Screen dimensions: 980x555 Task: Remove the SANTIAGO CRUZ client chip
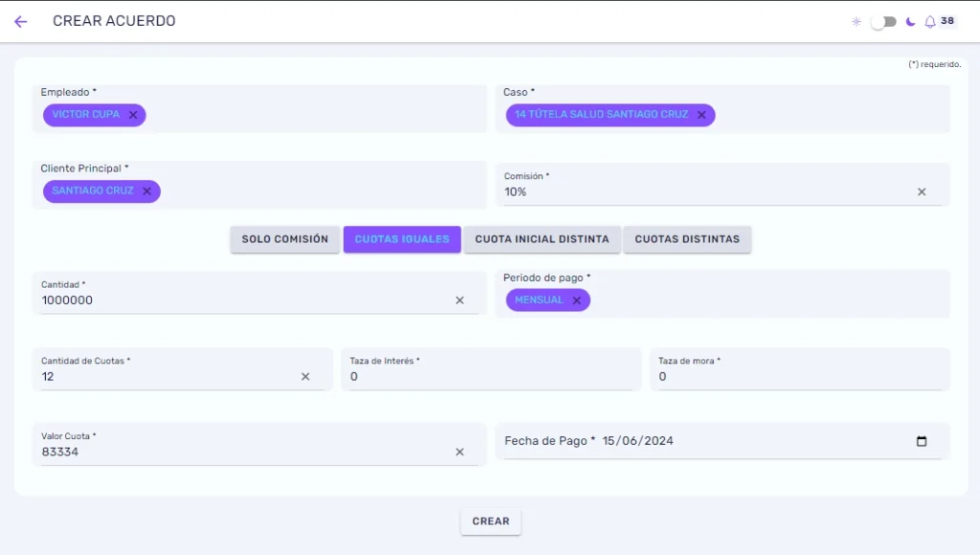click(146, 191)
